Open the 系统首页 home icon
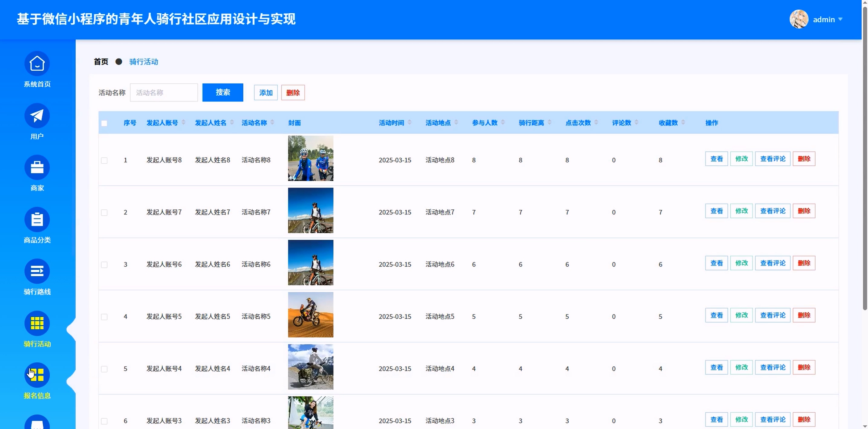This screenshot has height=429, width=868. click(37, 64)
